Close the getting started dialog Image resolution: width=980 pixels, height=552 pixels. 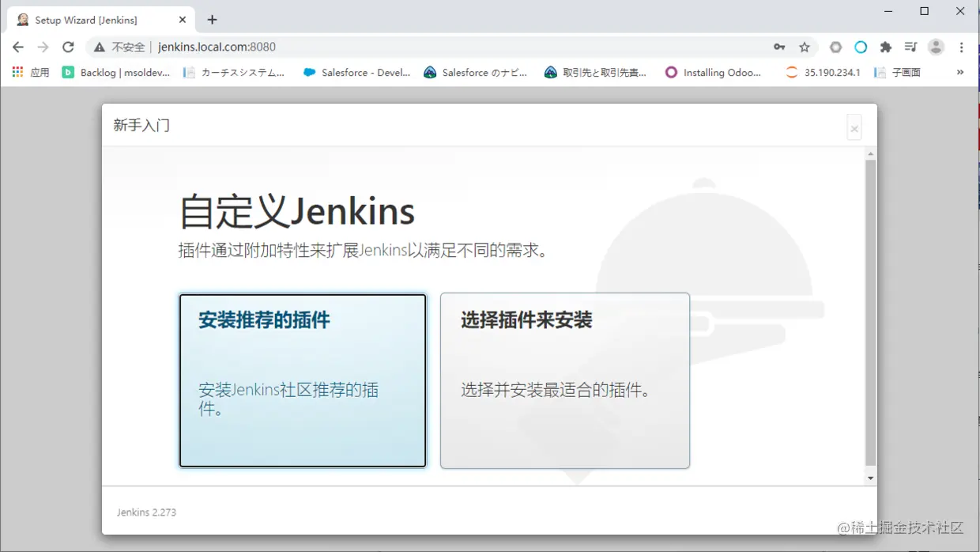[854, 128]
